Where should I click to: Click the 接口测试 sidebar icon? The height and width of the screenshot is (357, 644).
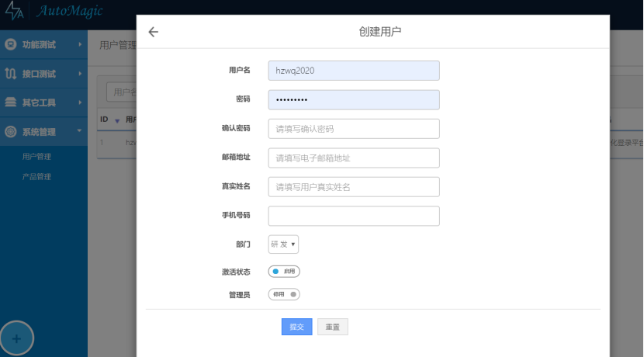point(11,74)
